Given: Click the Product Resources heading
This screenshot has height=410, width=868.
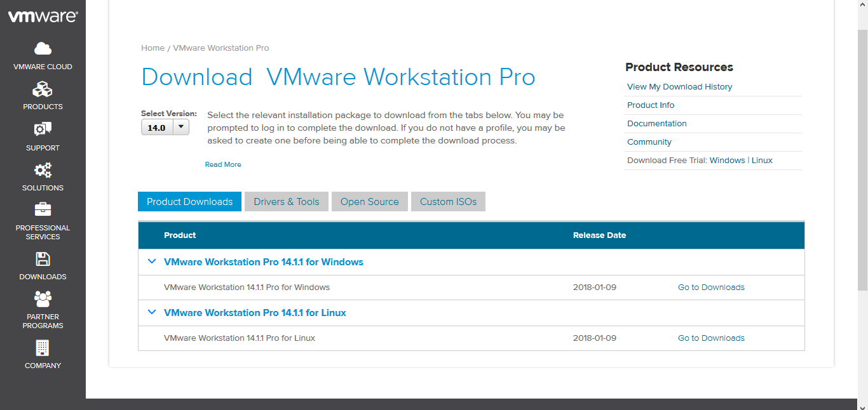Looking at the screenshot, I should click(x=679, y=67).
